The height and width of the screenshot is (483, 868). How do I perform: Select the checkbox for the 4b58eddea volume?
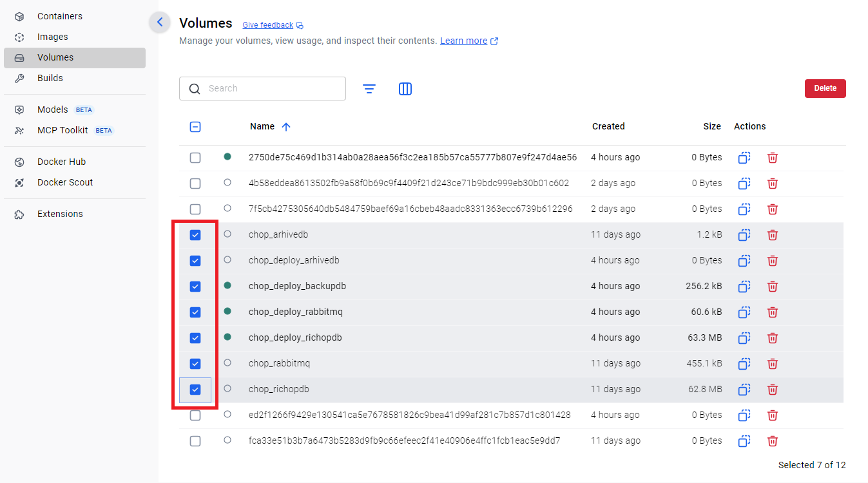195,184
